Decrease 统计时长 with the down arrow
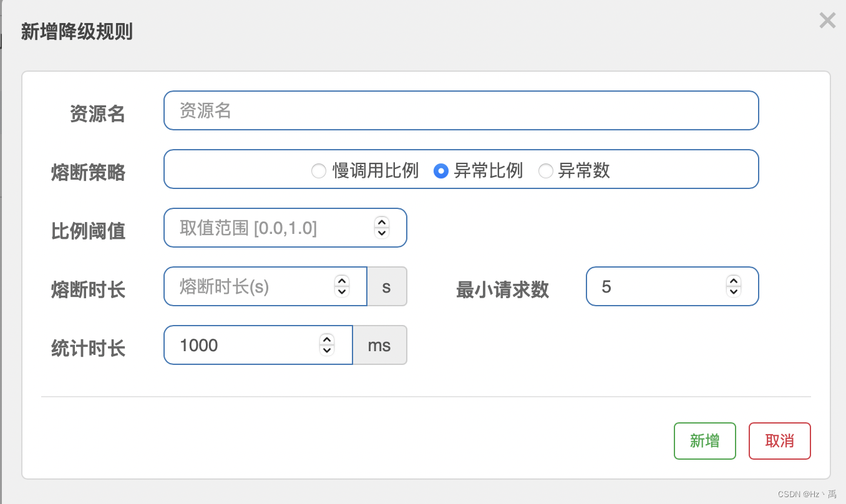This screenshot has height=504, width=846. coord(327,350)
